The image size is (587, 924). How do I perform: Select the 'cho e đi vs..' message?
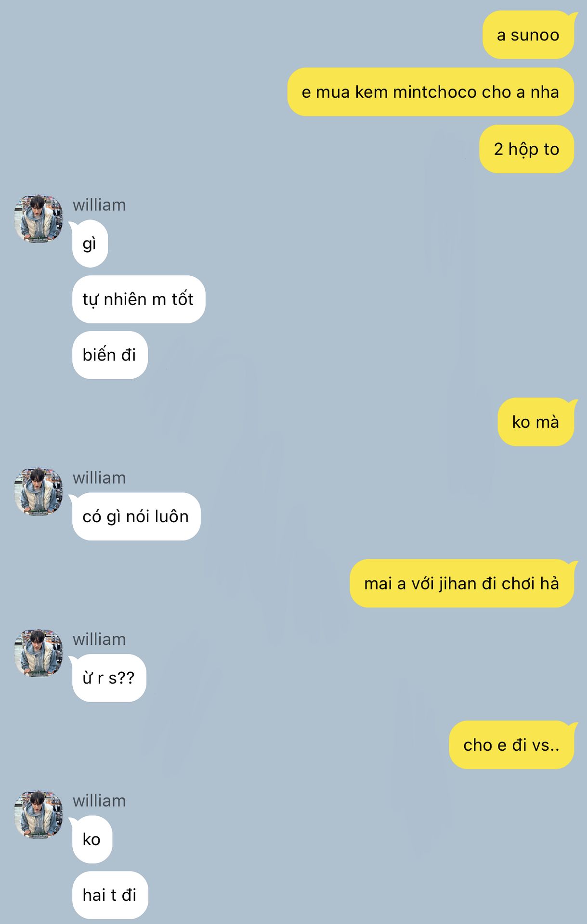(512, 745)
